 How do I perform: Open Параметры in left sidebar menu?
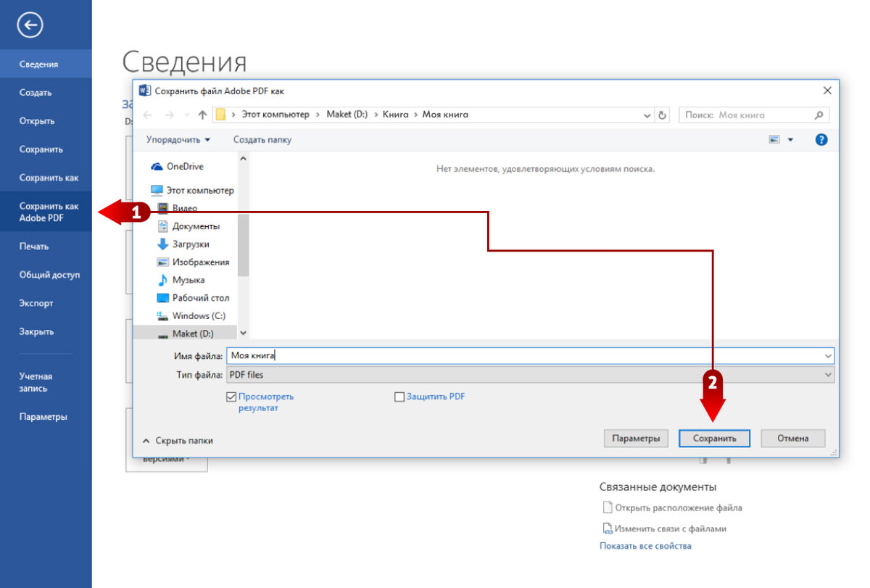[x=46, y=417]
